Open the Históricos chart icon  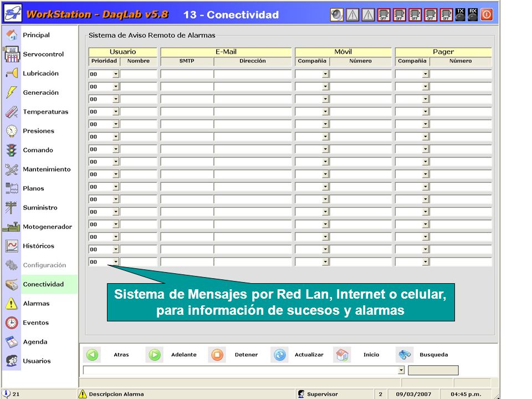tap(12, 245)
